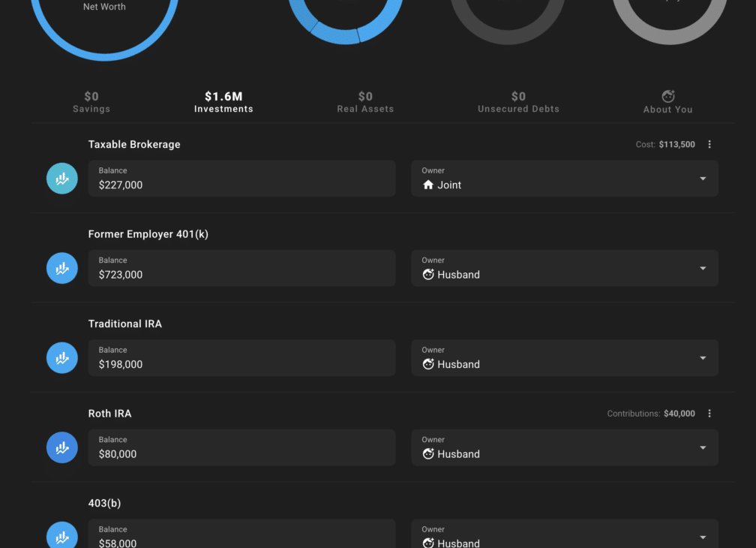Viewport: 756px width, 548px height.
Task: Click the Roth IRA Contributions $40,000 label
Action: 651,414
